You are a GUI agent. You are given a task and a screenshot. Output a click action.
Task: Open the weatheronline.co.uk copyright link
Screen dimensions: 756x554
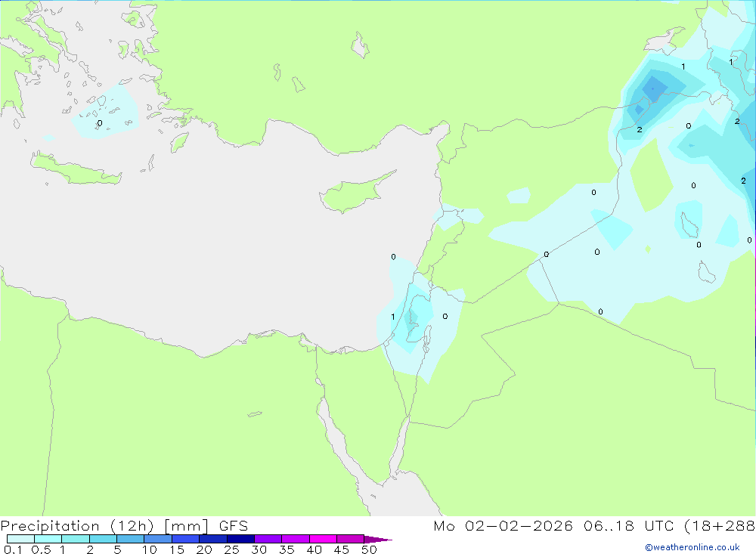[x=692, y=547]
